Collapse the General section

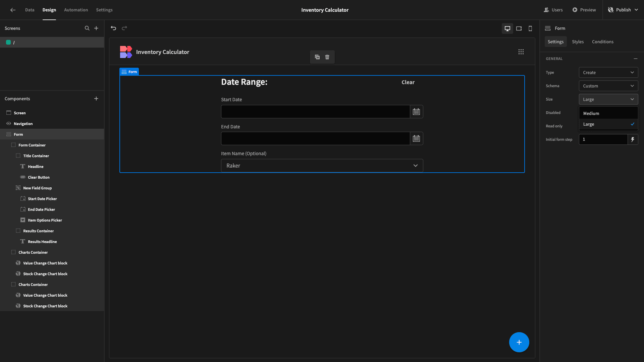(x=636, y=59)
